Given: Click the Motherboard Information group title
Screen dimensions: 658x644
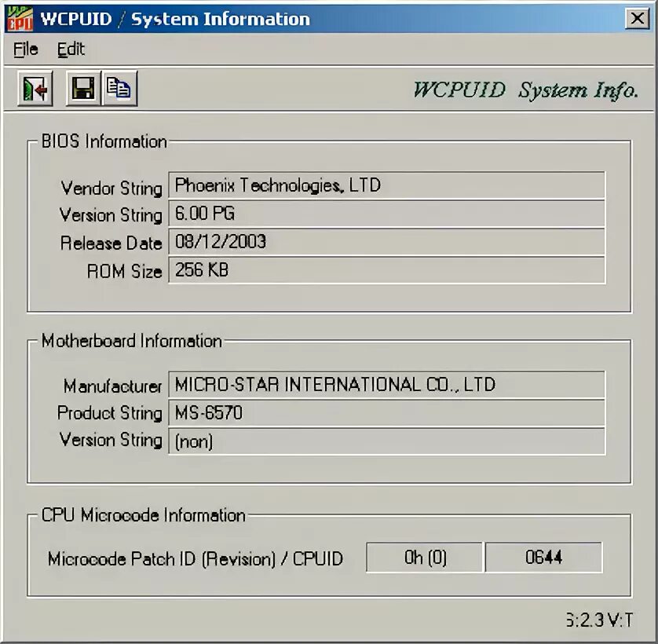Looking at the screenshot, I should [132, 341].
